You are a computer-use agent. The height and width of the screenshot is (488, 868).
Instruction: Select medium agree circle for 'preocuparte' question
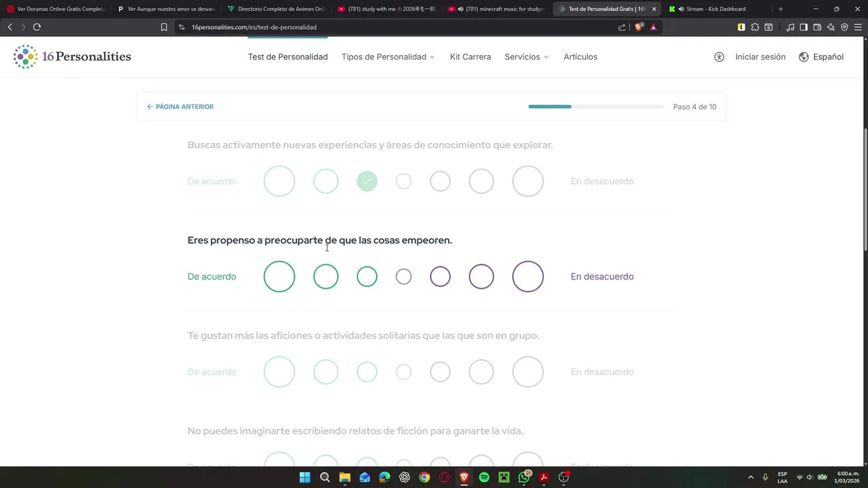[x=325, y=277]
